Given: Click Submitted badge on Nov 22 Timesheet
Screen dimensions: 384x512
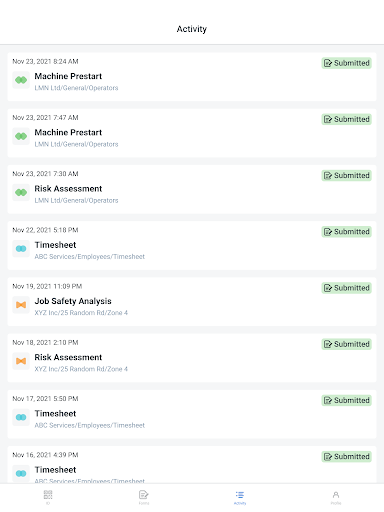Looking at the screenshot, I should coord(347,232).
